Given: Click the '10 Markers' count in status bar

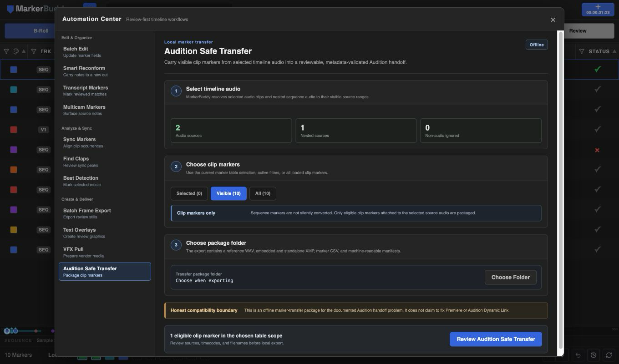Looking at the screenshot, I should coord(18,355).
